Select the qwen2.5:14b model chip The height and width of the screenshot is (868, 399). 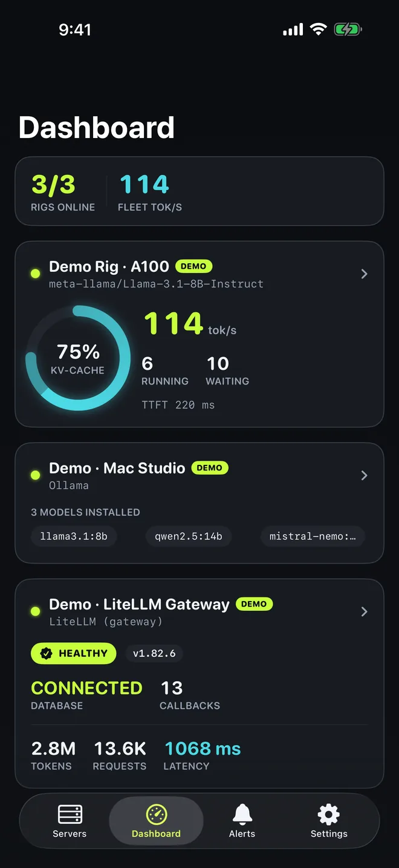(189, 536)
